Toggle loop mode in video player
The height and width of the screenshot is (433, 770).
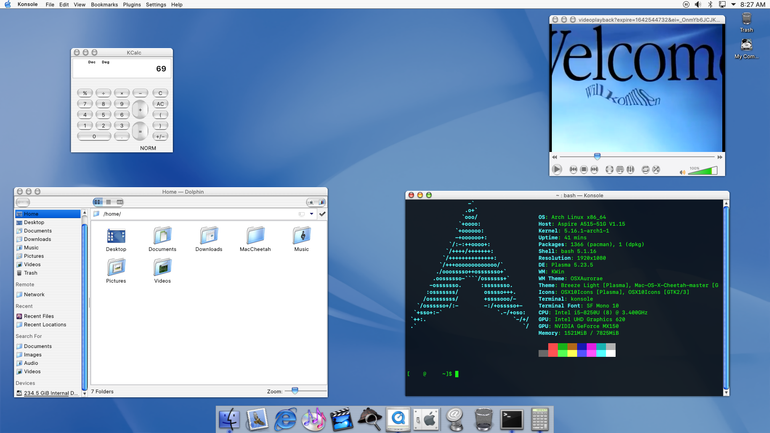pos(645,169)
